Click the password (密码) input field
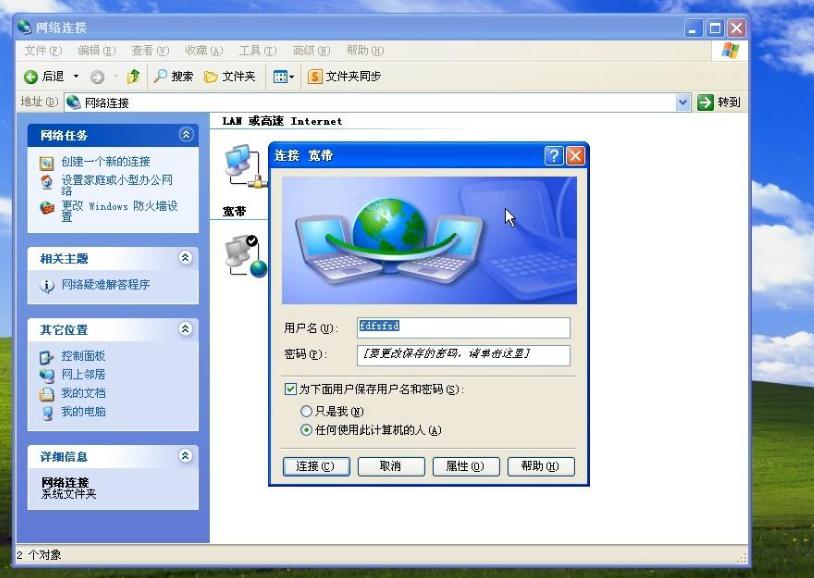This screenshot has height=578, width=814. (x=464, y=355)
